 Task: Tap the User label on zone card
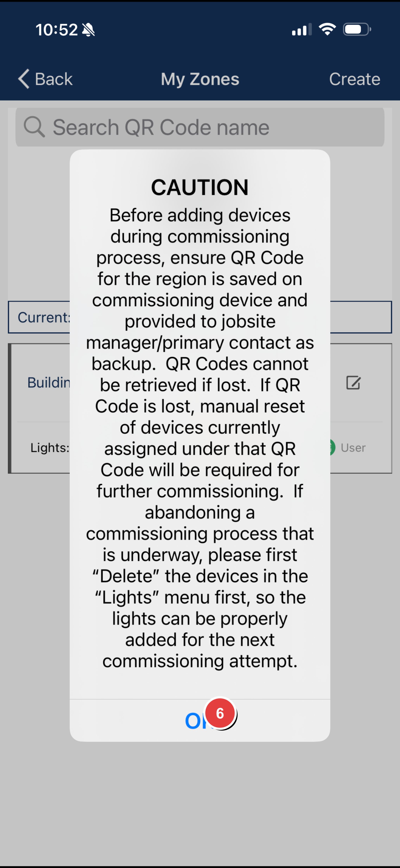pos(353,448)
